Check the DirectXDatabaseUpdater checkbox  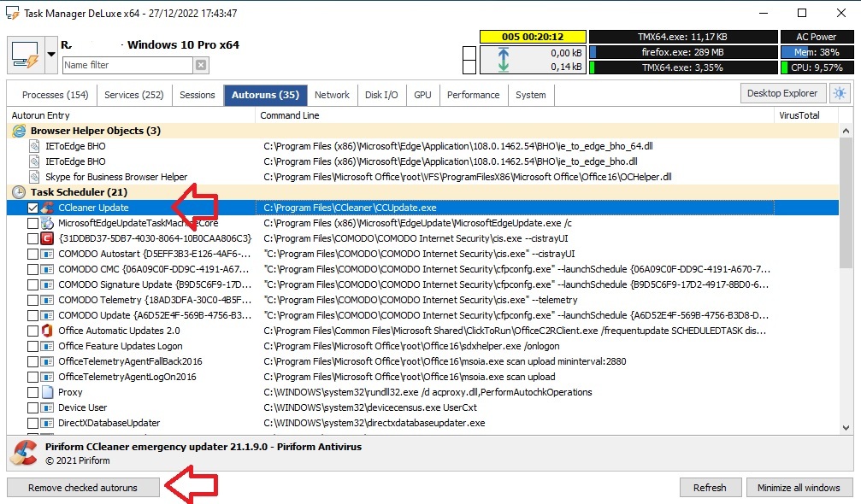coord(32,423)
